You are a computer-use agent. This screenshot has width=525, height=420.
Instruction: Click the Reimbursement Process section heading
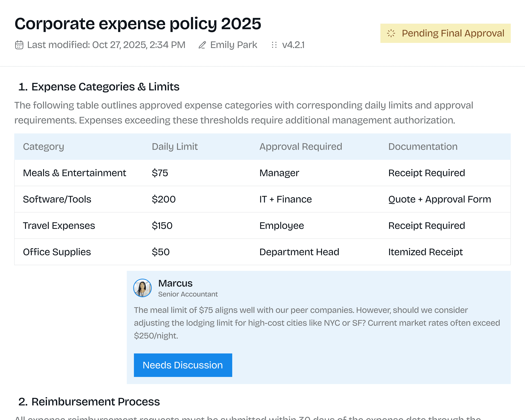(95, 402)
